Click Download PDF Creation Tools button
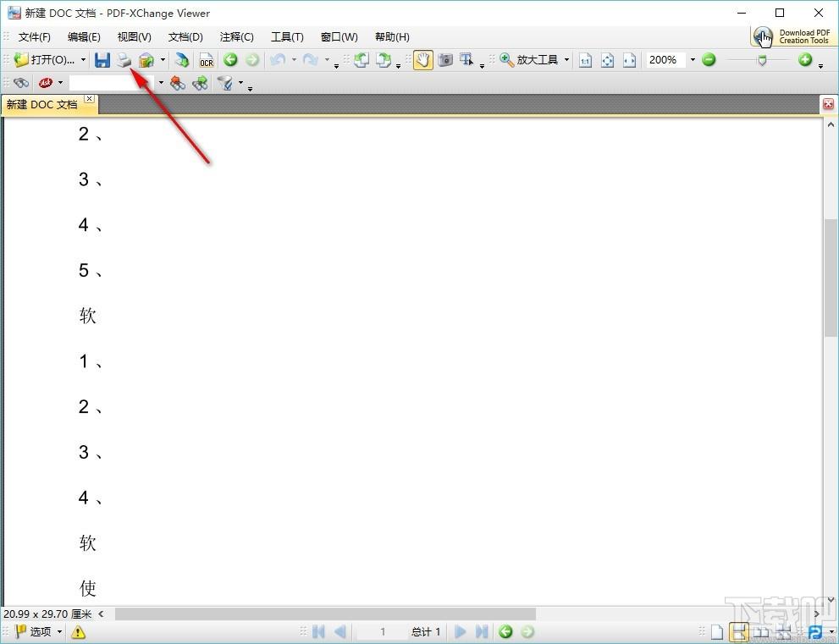 click(793, 36)
